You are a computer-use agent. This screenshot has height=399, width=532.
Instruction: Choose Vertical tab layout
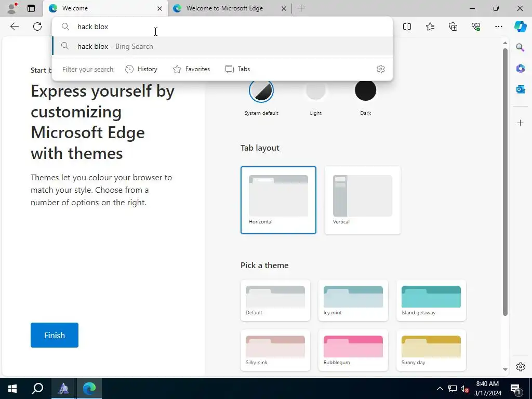pos(362,200)
